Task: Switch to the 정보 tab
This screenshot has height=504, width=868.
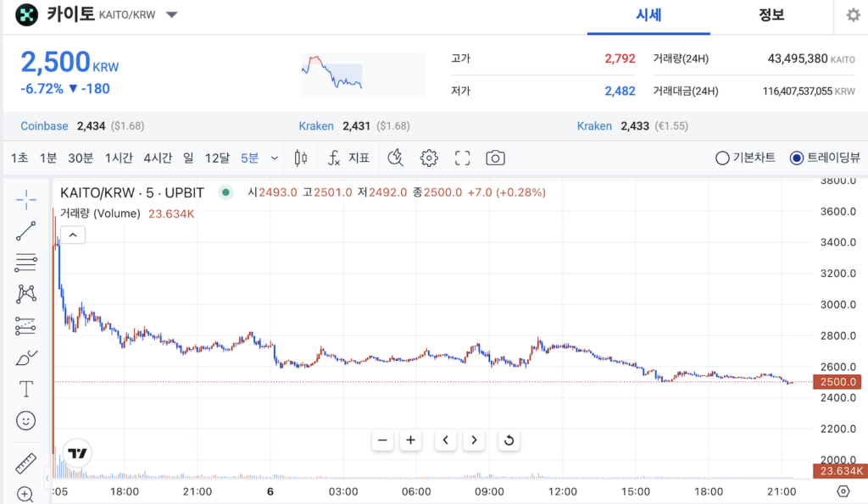Action: tap(771, 15)
